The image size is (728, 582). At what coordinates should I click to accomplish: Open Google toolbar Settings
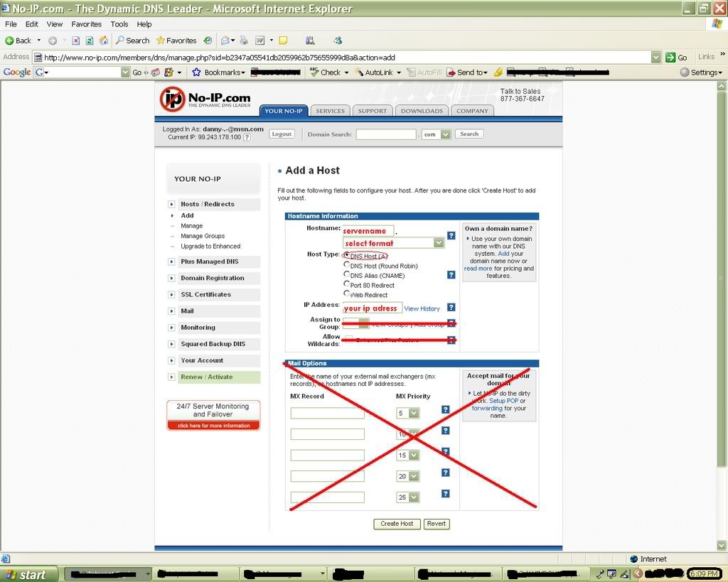click(701, 72)
